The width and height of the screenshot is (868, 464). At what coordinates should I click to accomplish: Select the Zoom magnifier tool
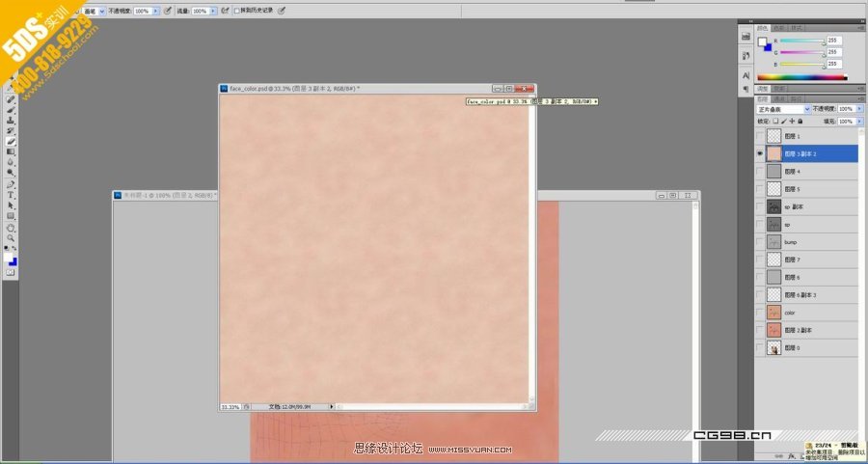pos(11,237)
